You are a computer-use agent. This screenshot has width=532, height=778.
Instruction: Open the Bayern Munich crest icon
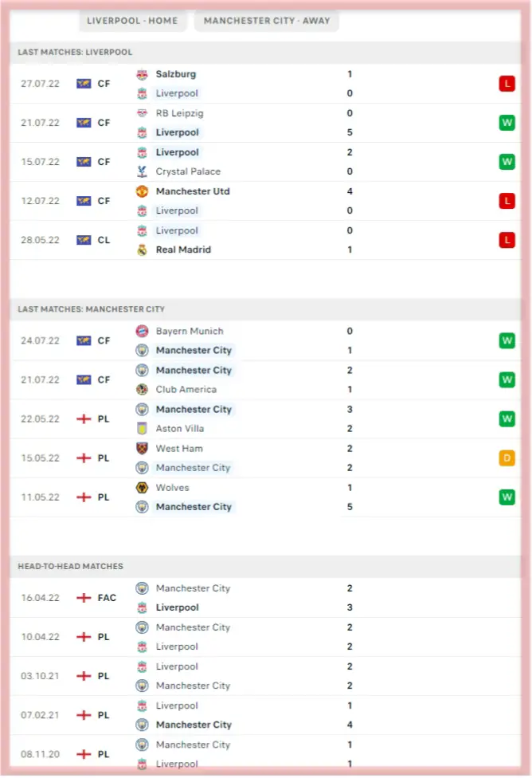point(142,331)
